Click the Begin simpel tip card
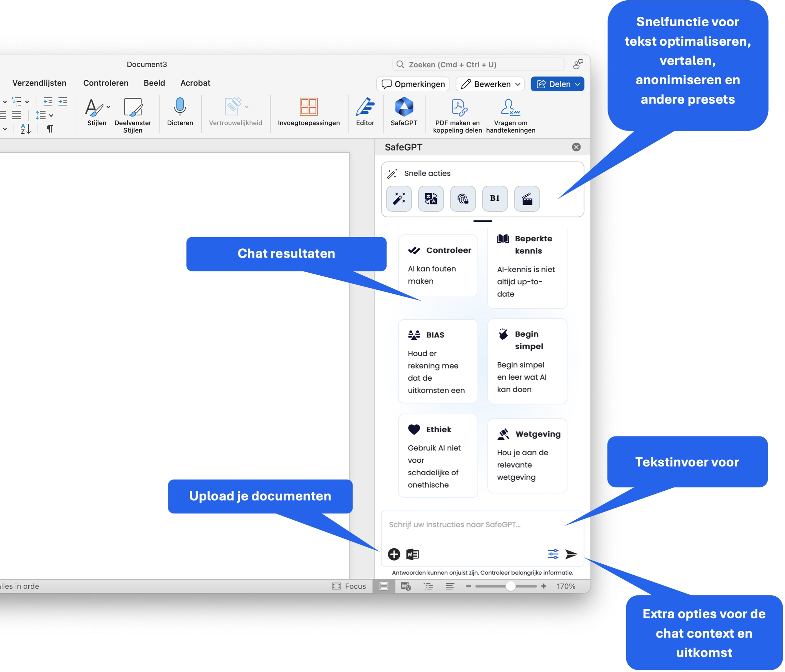 [527, 361]
